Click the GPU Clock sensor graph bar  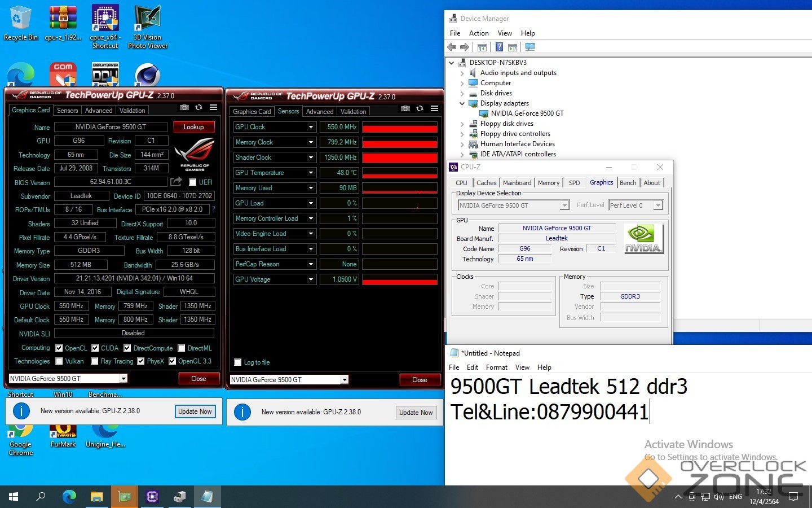coord(399,128)
